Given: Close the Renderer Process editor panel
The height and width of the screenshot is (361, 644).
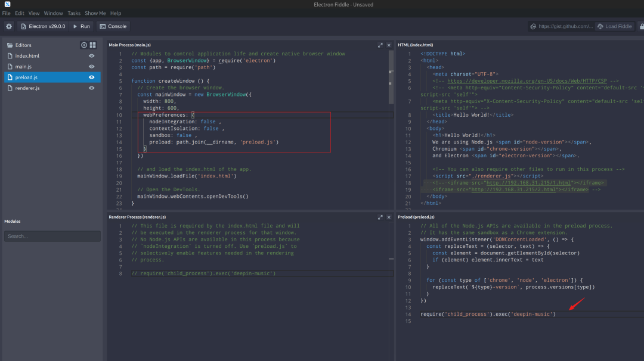Looking at the screenshot, I should (x=389, y=217).
